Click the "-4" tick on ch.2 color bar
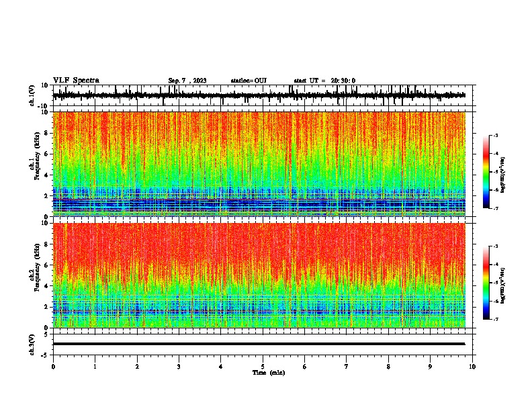532x411 pixels. click(x=495, y=265)
